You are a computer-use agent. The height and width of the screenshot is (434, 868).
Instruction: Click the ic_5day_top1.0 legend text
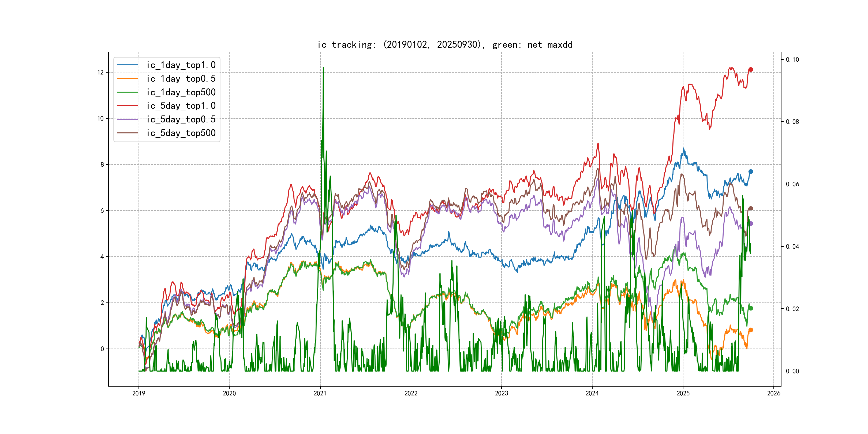tap(181, 106)
